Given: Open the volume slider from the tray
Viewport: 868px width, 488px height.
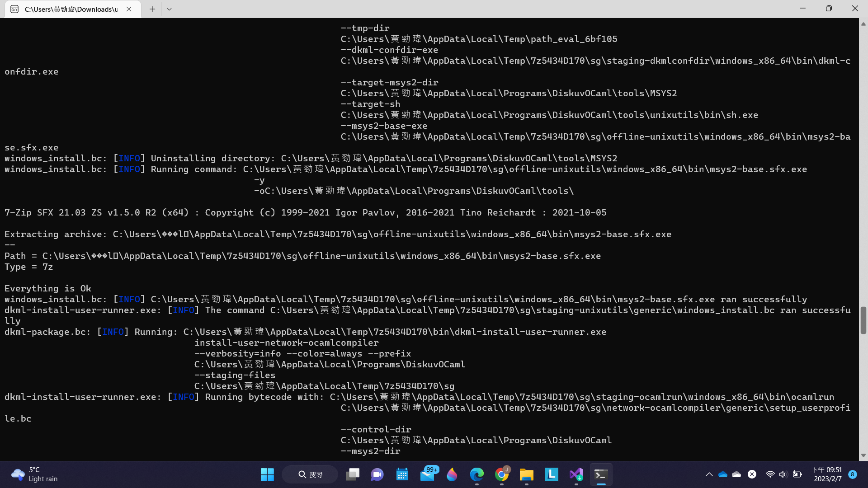Looking at the screenshot, I should (x=783, y=474).
